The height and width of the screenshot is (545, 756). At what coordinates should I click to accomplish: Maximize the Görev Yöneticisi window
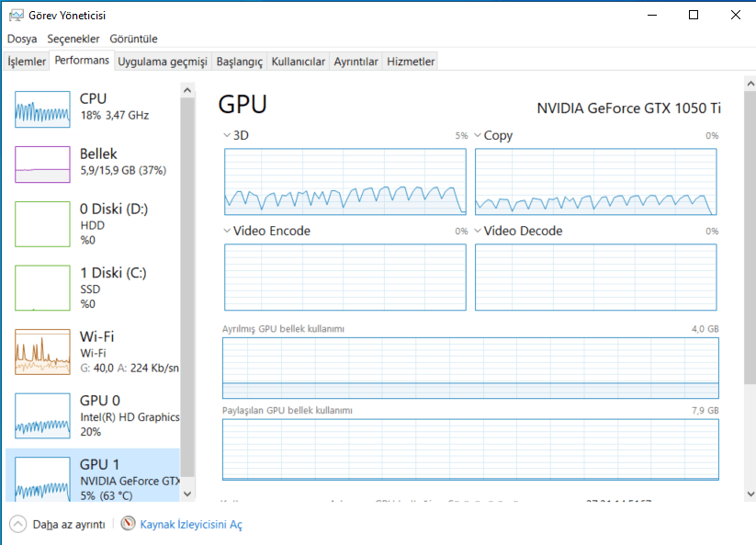(x=694, y=15)
